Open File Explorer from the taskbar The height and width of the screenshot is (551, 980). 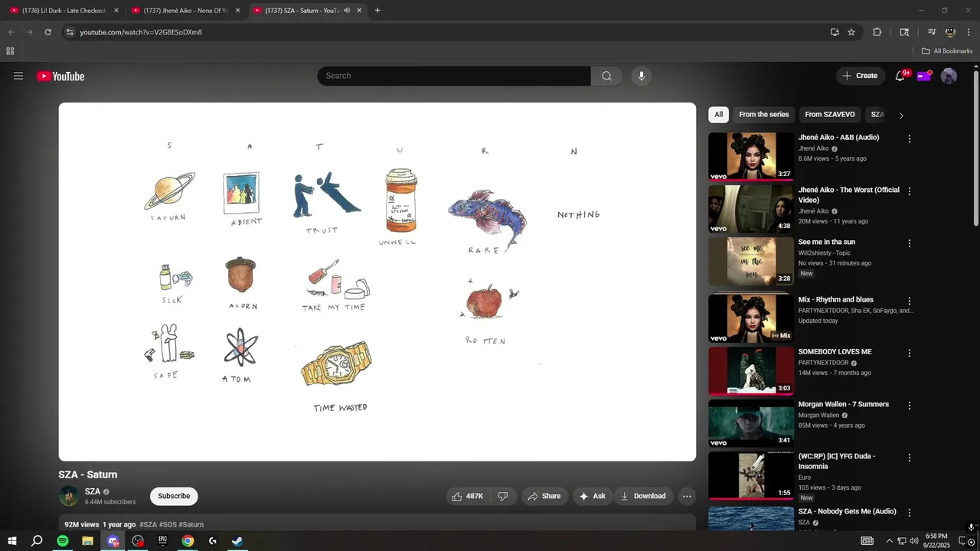click(88, 541)
